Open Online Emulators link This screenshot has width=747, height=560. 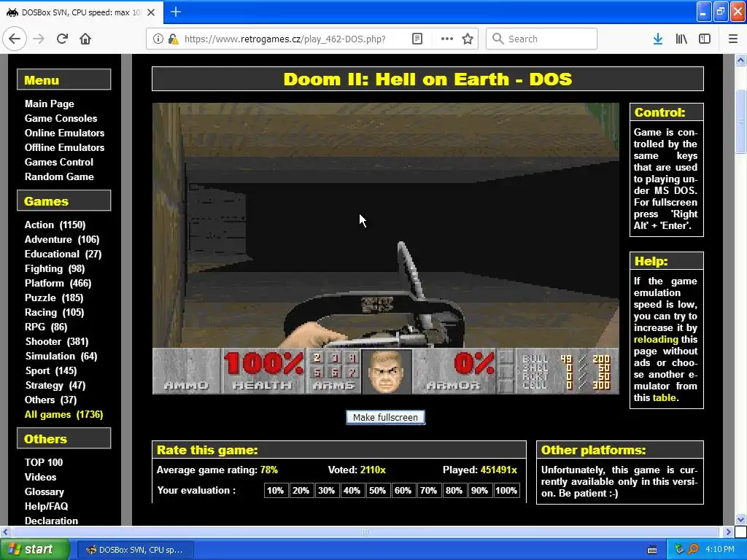point(64,133)
